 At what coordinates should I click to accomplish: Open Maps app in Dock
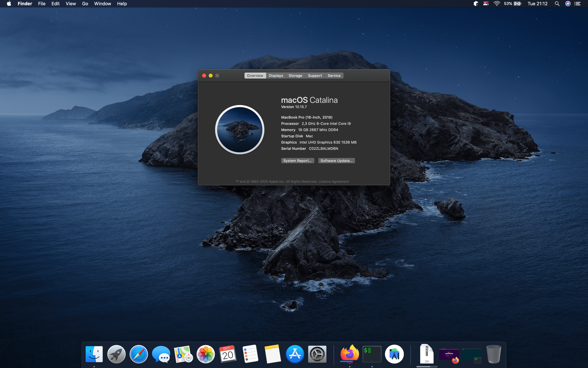(x=183, y=354)
